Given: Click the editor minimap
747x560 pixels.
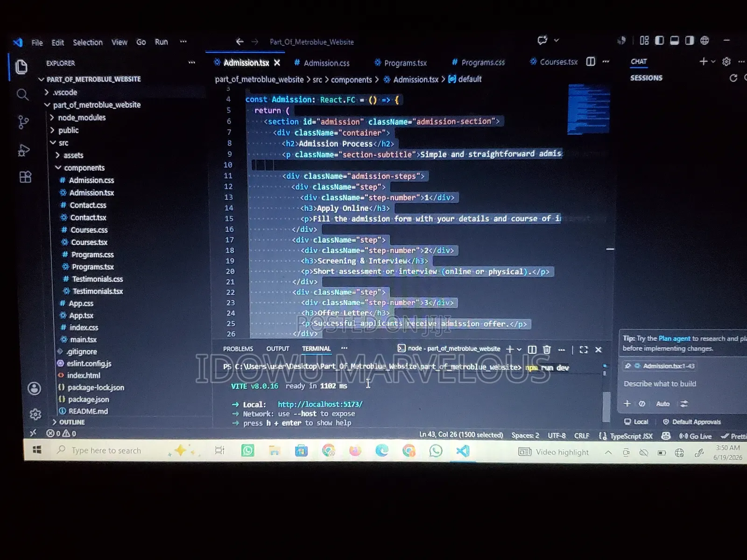Looking at the screenshot, I should click(x=588, y=109).
